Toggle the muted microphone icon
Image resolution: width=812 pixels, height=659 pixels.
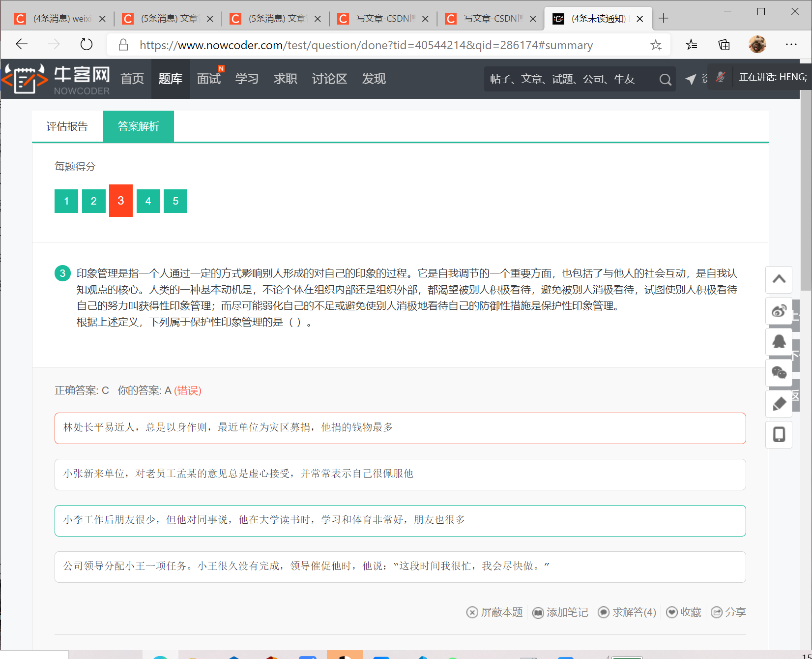(x=721, y=77)
